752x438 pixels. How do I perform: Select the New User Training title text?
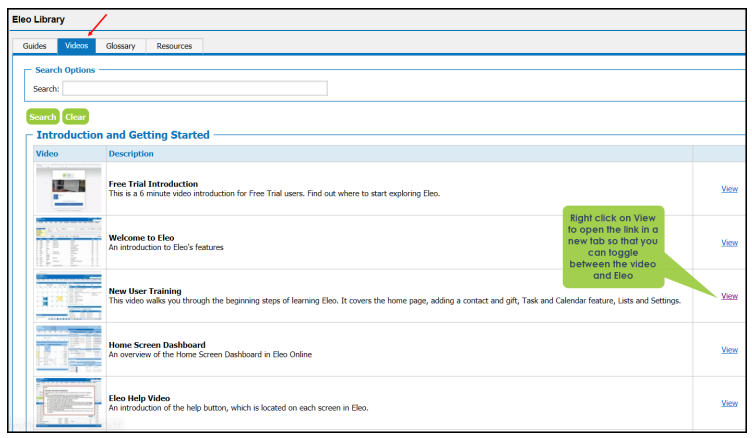coord(145,291)
